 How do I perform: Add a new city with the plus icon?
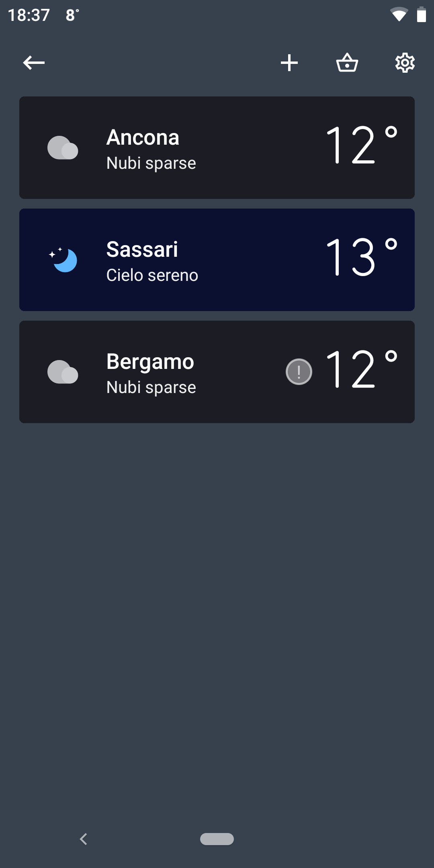point(289,63)
